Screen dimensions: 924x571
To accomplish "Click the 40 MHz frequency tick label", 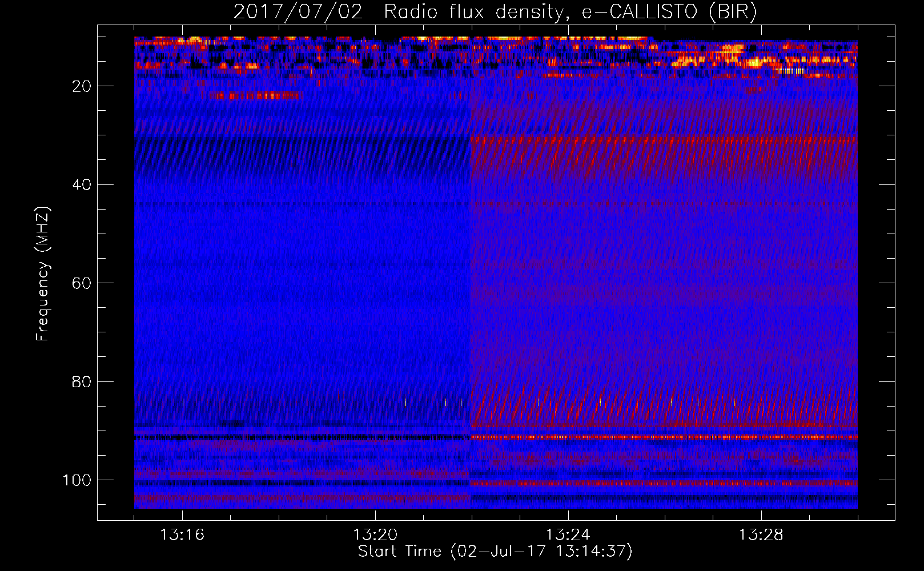I will click(x=82, y=185).
